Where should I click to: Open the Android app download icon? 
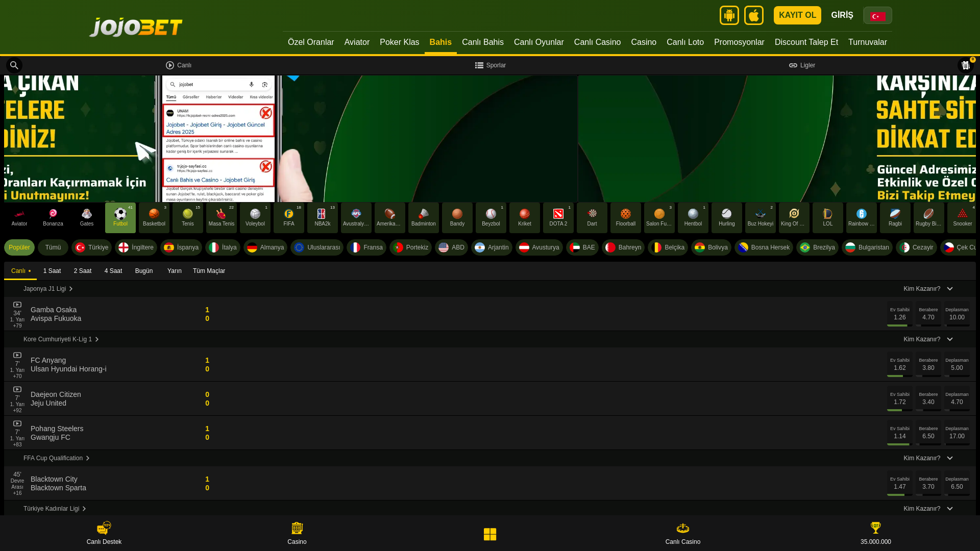click(729, 15)
